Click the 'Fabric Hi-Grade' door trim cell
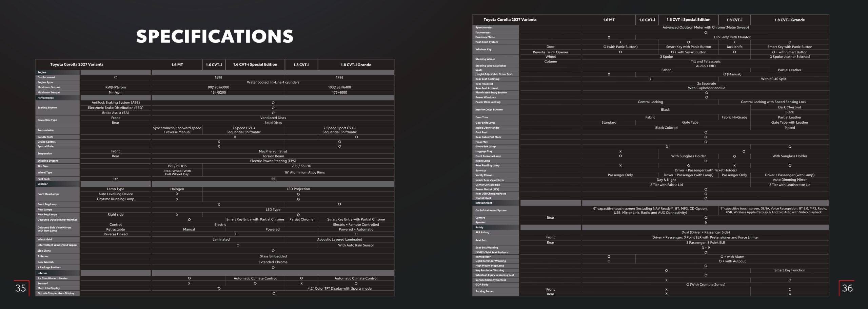Screen dimensions: 868x309 (x=734, y=117)
